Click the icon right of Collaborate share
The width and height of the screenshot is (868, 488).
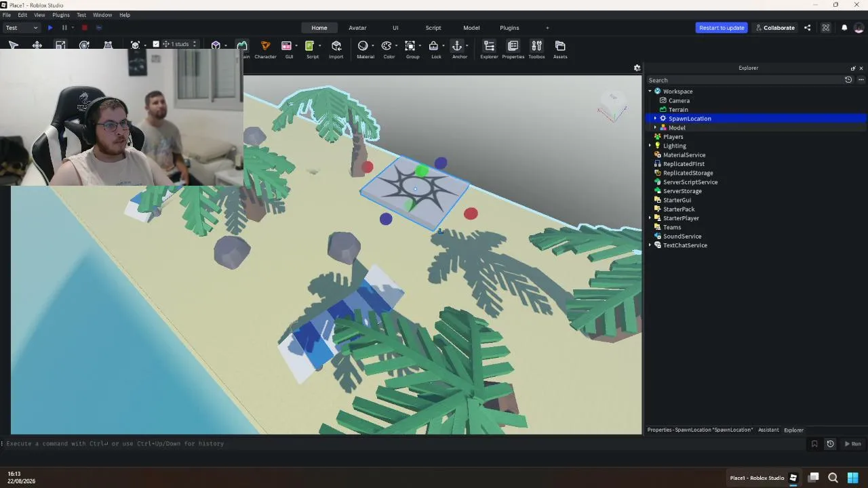pyautogui.click(x=825, y=28)
